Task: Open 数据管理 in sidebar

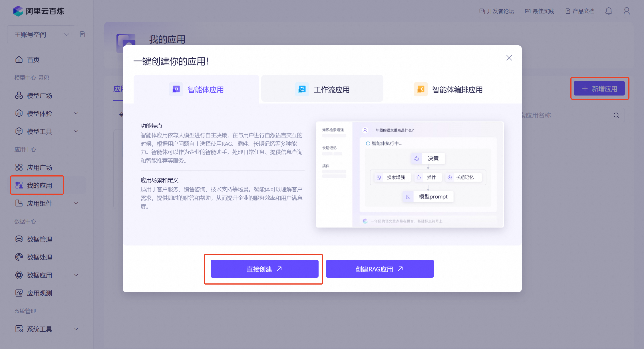Action: (x=39, y=239)
